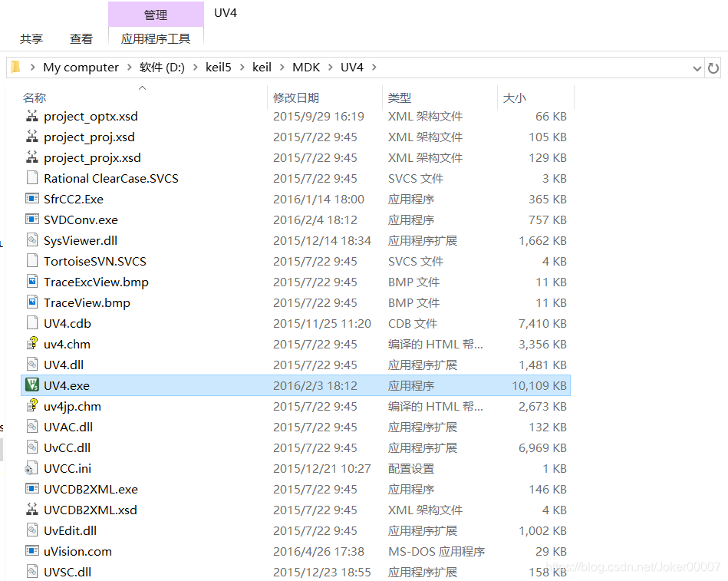The height and width of the screenshot is (581, 728).
Task: Click the green UV4.exe Keil icon
Action: [x=31, y=385]
